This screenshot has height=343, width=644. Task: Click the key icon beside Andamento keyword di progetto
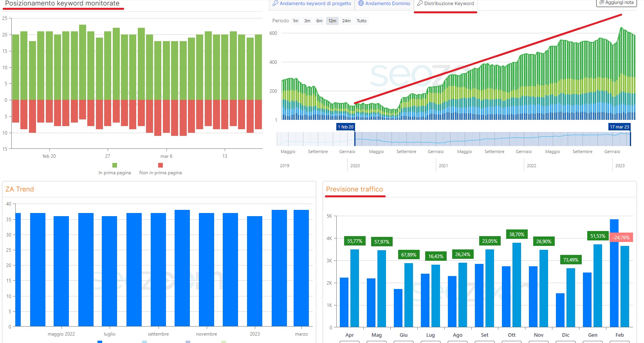(276, 4)
